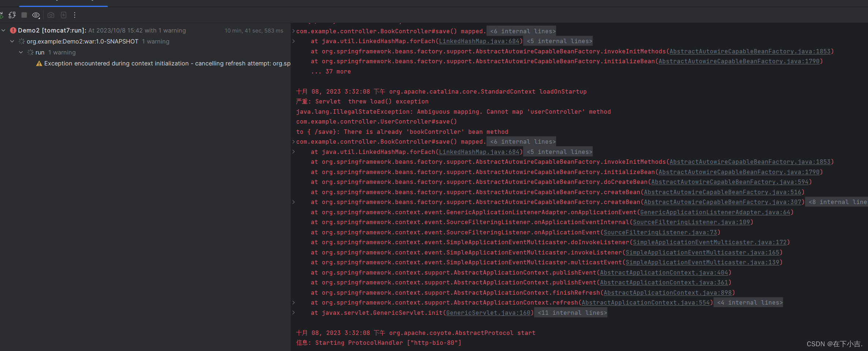Image resolution: width=868 pixels, height=351 pixels.
Task: Open link GenericApplicationListenerAdapter.java:64
Action: pos(715,212)
